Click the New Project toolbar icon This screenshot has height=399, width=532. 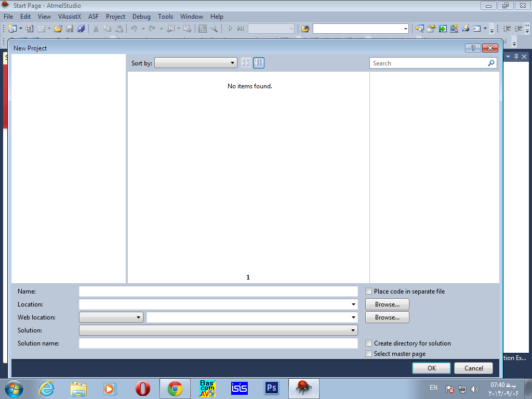pyautogui.click(x=12, y=29)
